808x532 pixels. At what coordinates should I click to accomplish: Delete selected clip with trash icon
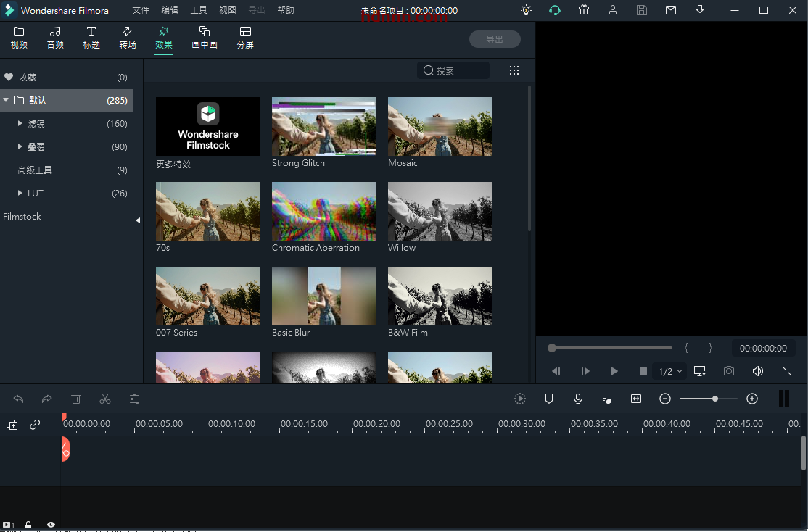tap(75, 399)
